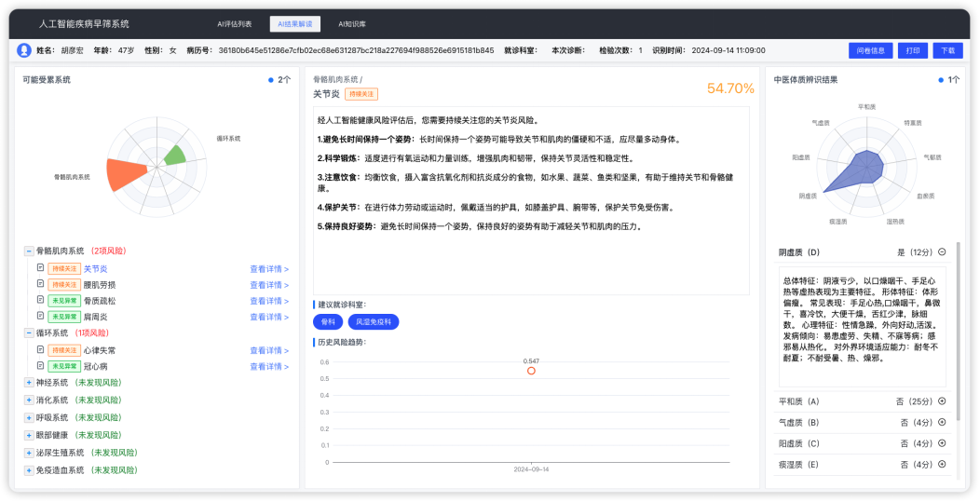Select the 风湿免疫科 department tag

pos(374,321)
